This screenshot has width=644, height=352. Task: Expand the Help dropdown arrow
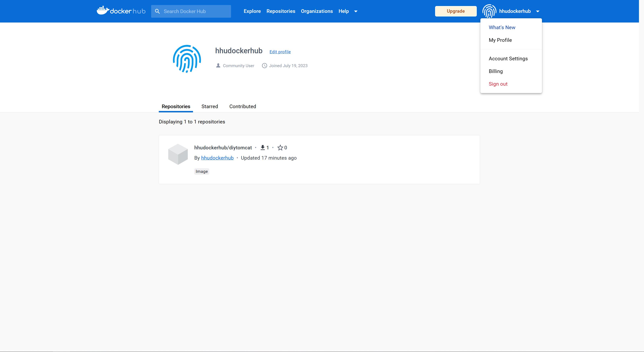pos(356,11)
